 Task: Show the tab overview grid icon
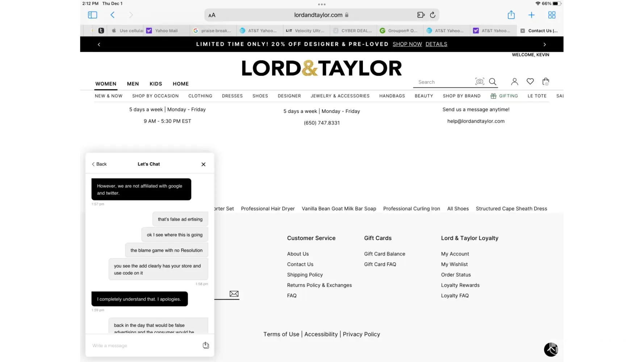point(552,15)
